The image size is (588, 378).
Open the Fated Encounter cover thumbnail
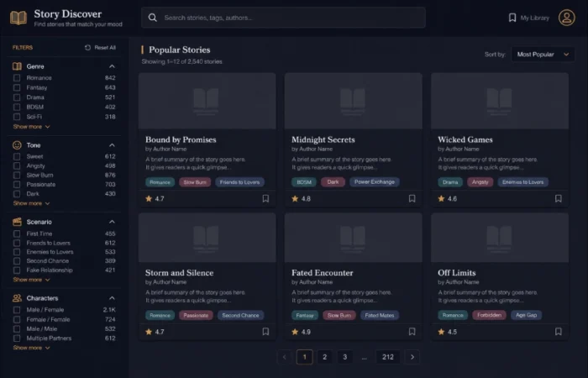pos(354,238)
